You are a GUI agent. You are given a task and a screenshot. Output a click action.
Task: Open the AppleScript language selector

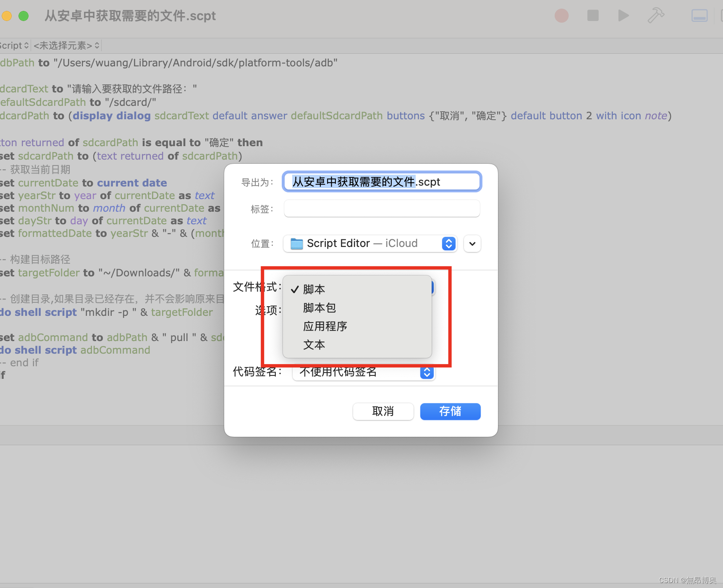tap(14, 45)
